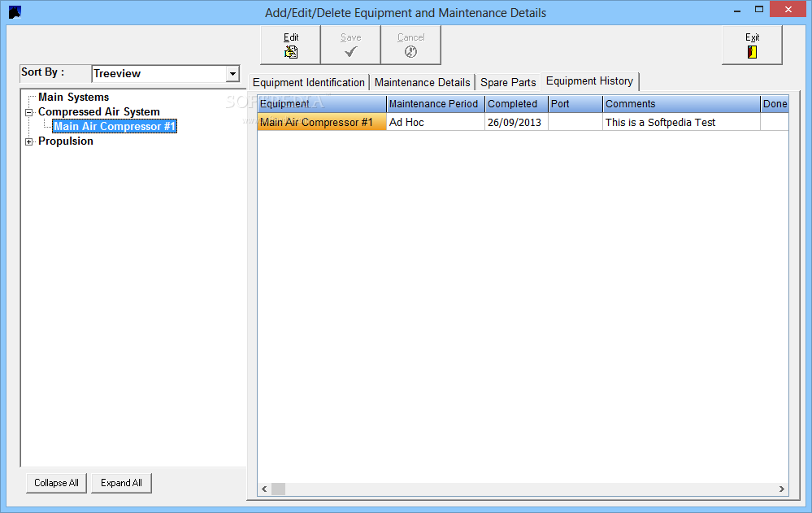Click the Edit toolbar button

click(x=290, y=45)
